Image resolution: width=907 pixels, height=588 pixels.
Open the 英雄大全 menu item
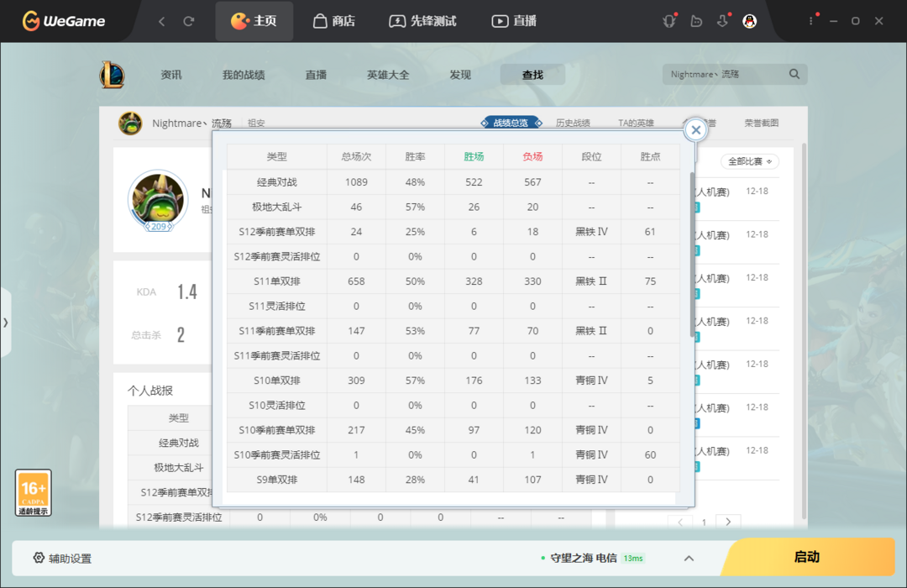pyautogui.click(x=387, y=75)
